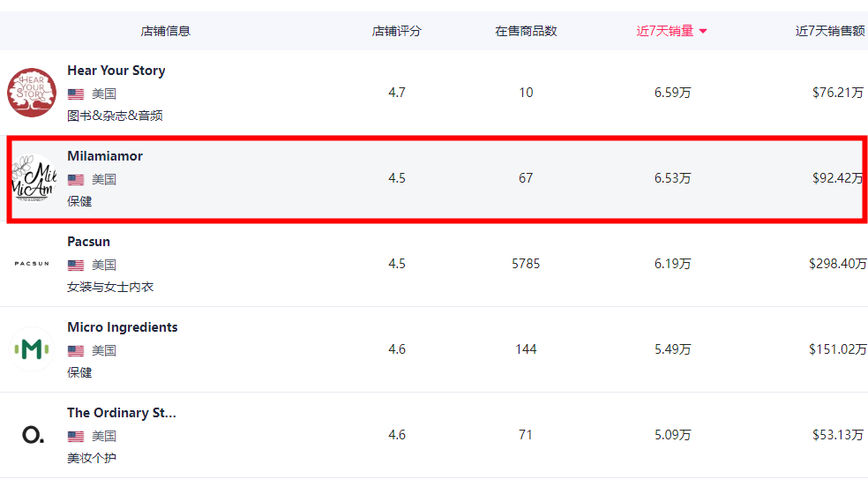Click the Pacsun shop name link
Image resolution: width=868 pixels, height=487 pixels.
tap(89, 242)
